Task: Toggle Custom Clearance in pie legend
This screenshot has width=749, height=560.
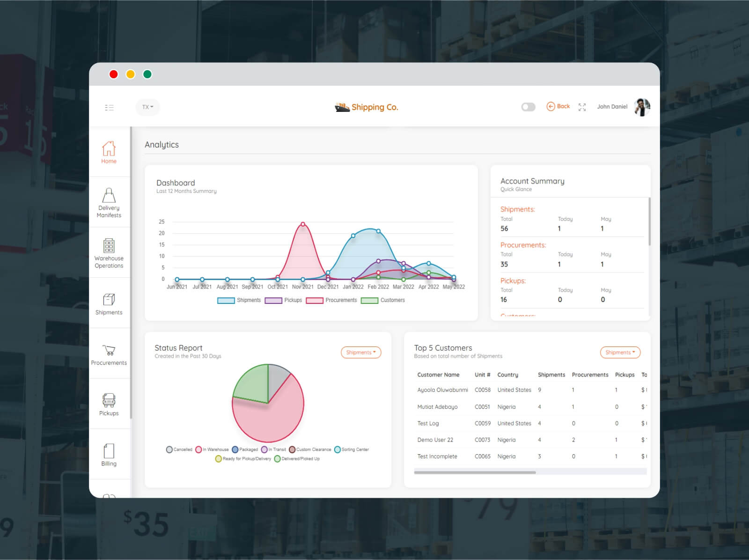Action: click(310, 449)
